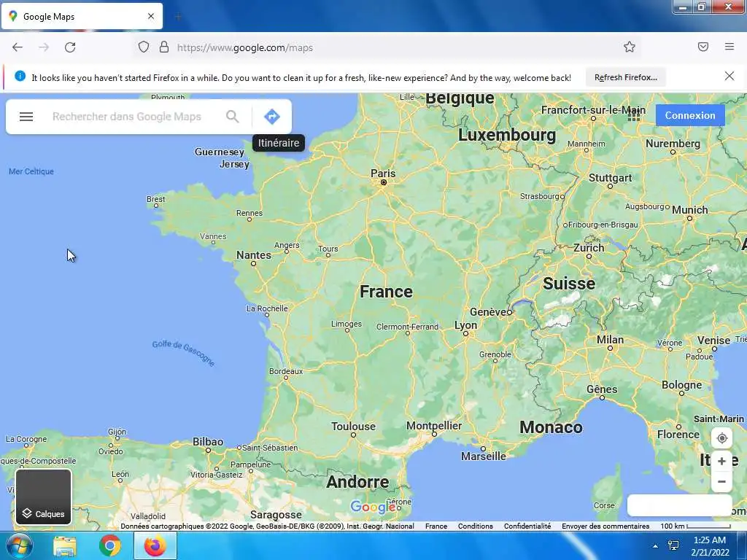Click the Luxembourg country label
Screen dimensions: 747x560
pos(507,135)
